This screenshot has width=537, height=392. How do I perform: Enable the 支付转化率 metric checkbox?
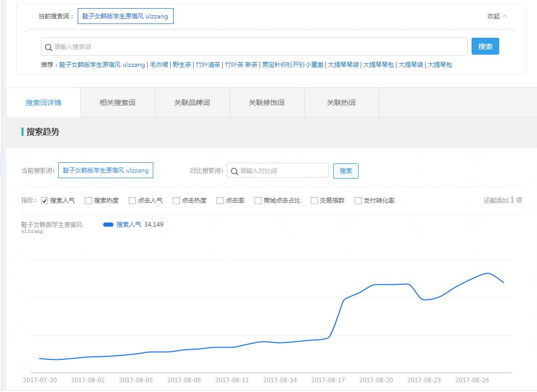(x=358, y=201)
